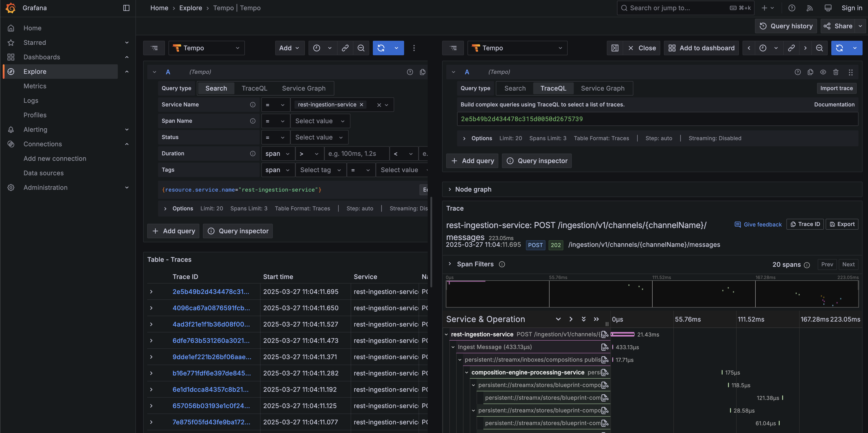The image size is (868, 433).
Task: Click drag handle of right query A
Action: pos(851,72)
